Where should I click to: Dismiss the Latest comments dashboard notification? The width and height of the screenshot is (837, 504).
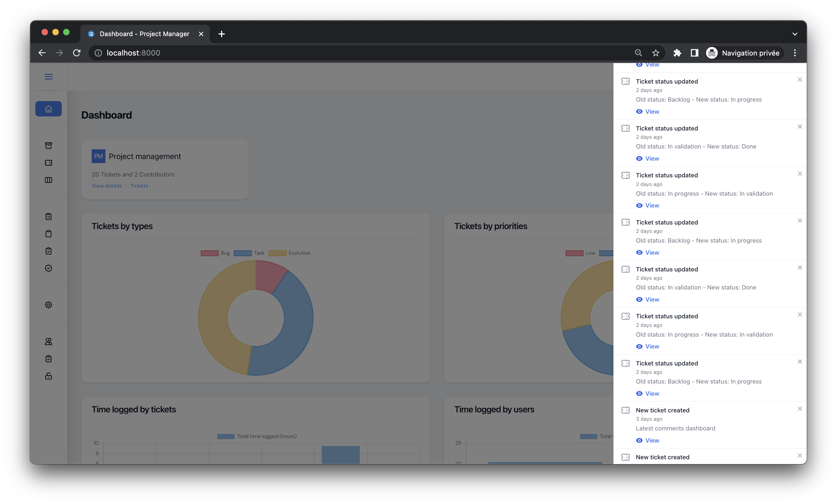pyautogui.click(x=800, y=409)
